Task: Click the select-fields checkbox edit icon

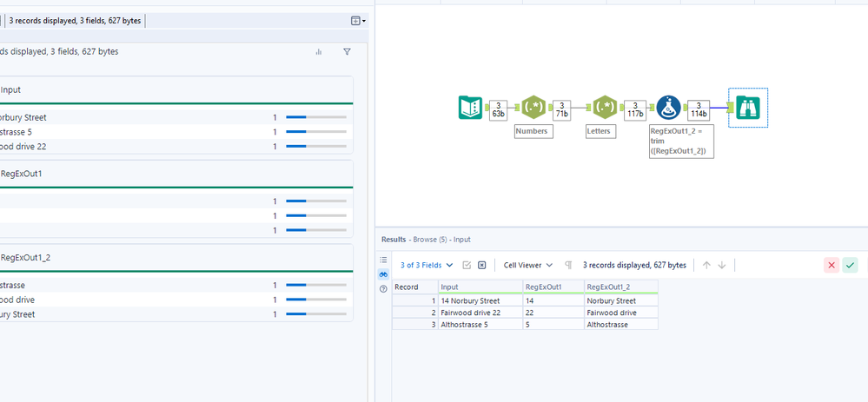Action: click(467, 266)
